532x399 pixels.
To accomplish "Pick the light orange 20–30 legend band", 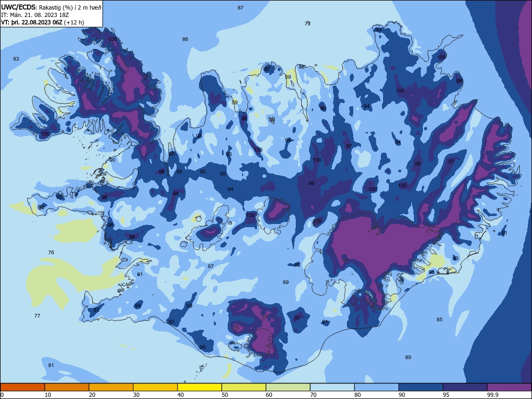I will [111, 387].
